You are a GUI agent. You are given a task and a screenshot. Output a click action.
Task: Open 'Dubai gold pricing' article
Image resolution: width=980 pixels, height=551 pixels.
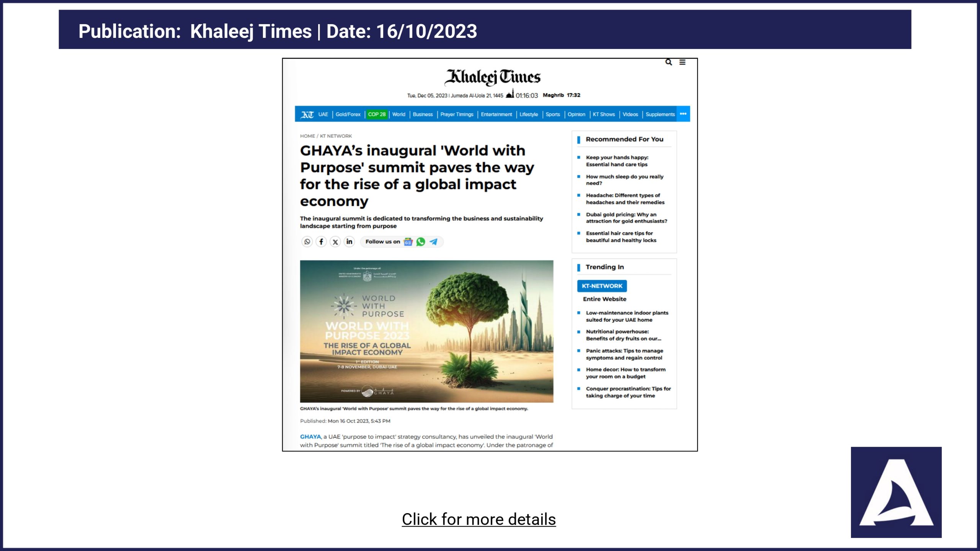[x=626, y=218]
